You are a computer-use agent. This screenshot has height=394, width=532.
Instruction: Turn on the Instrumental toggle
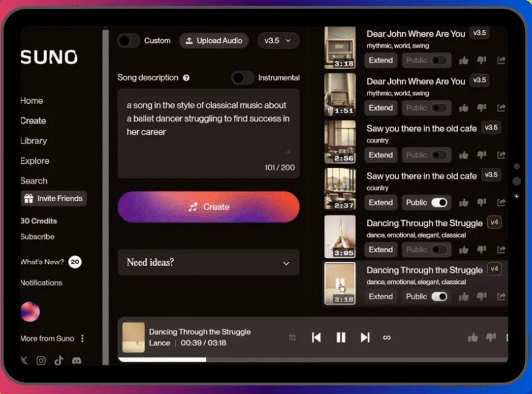[x=242, y=78]
